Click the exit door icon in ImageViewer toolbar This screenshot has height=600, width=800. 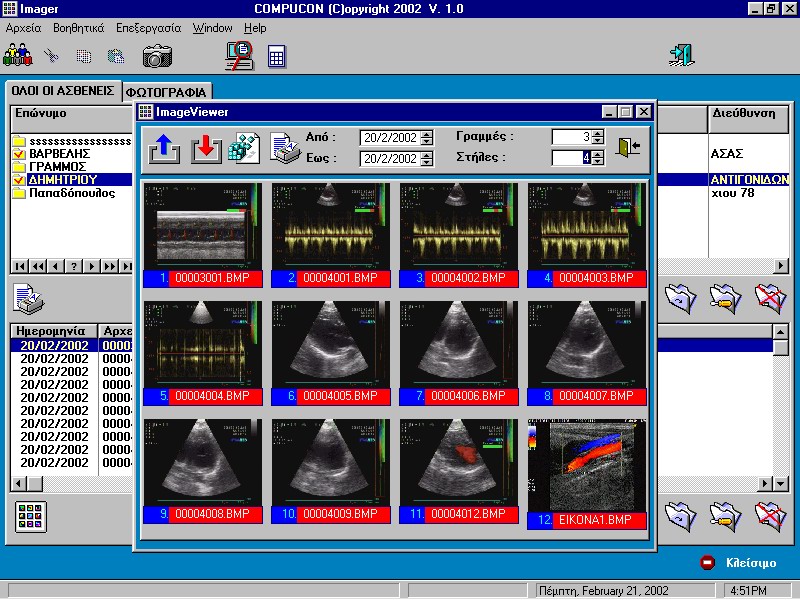[628, 147]
